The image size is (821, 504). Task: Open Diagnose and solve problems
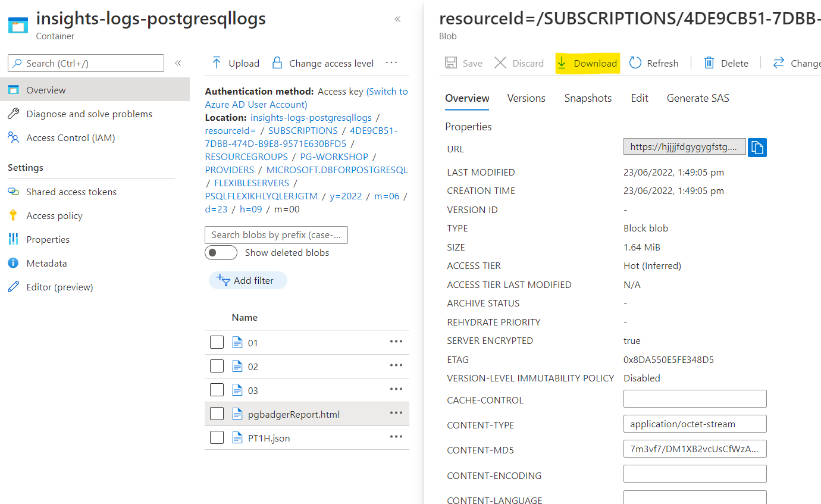click(89, 114)
